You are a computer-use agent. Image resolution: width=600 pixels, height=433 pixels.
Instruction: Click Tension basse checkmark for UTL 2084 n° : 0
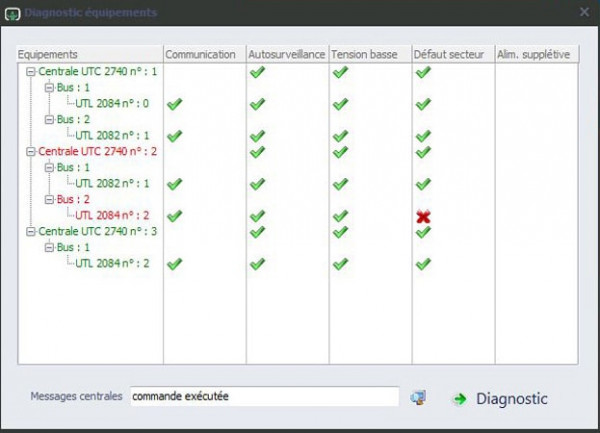coord(340,103)
